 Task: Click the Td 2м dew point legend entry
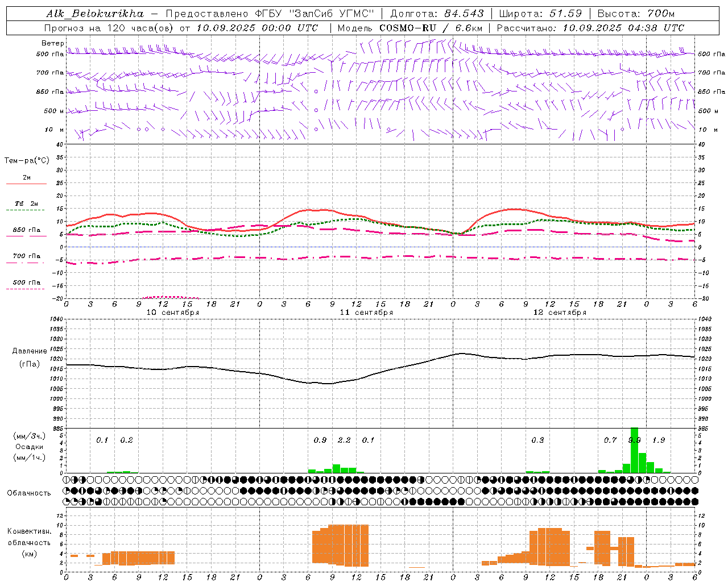pos(27,203)
